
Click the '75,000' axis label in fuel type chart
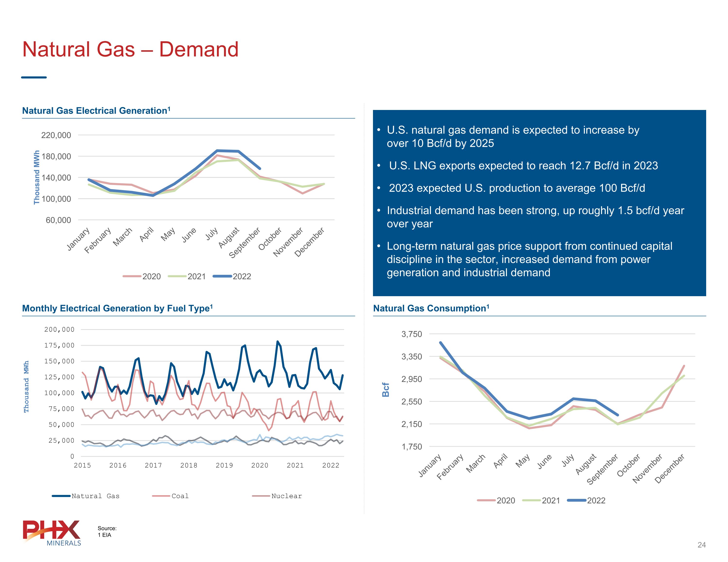[x=62, y=409]
